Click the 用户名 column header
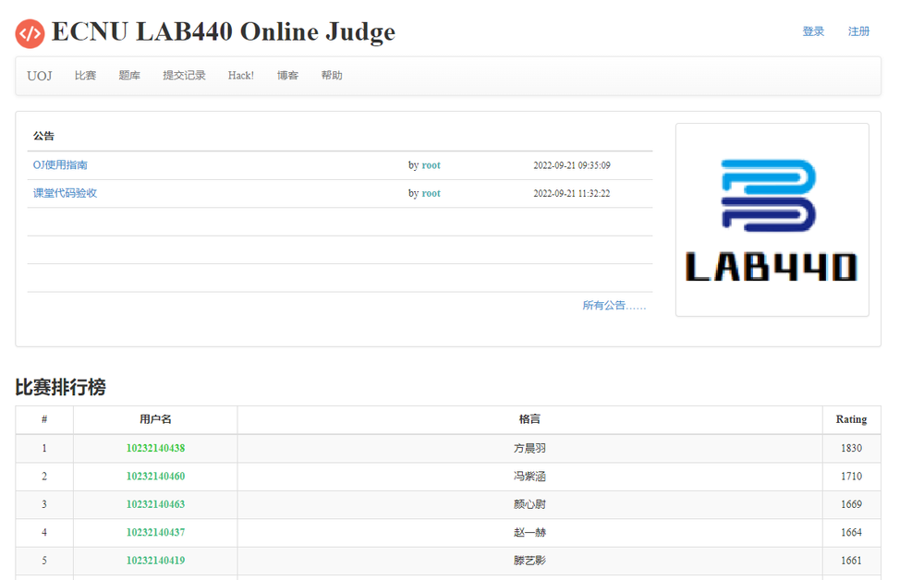The height and width of the screenshot is (580, 924). 155,419
